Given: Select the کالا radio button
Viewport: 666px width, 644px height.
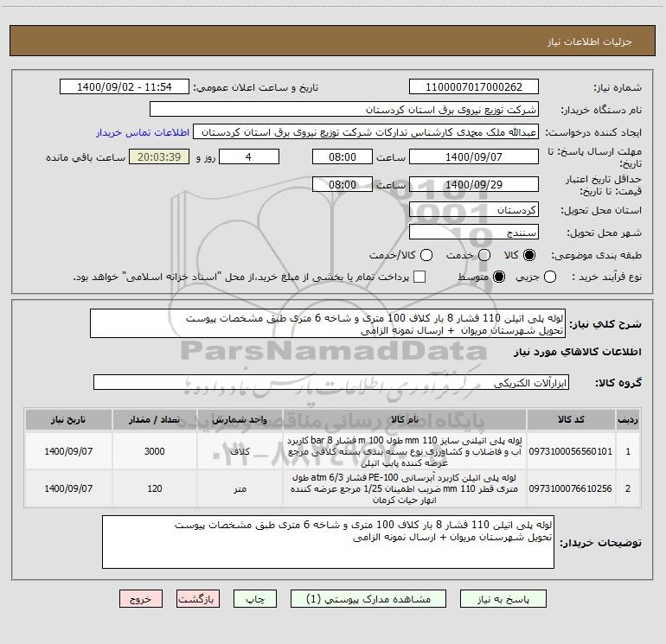Looking at the screenshot, I should pos(529,255).
